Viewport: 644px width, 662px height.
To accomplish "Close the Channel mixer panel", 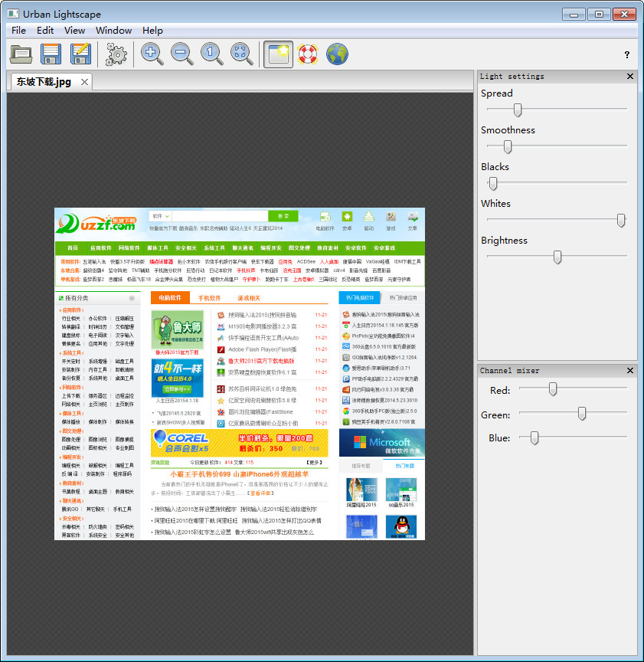I will 630,370.
